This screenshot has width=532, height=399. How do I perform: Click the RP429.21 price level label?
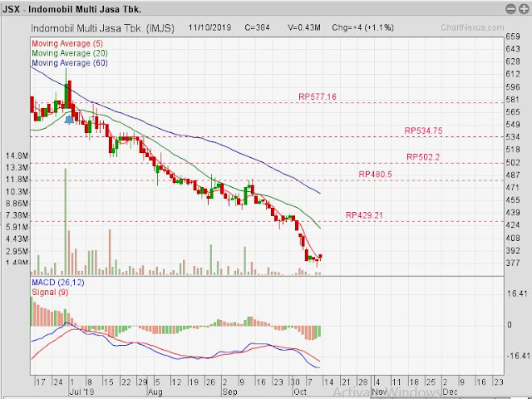[364, 215]
